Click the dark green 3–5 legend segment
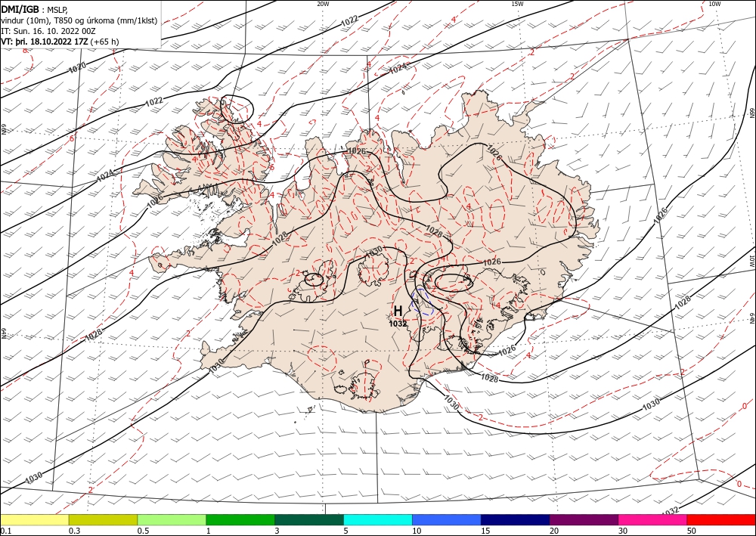This screenshot has width=756, height=536. (309, 519)
